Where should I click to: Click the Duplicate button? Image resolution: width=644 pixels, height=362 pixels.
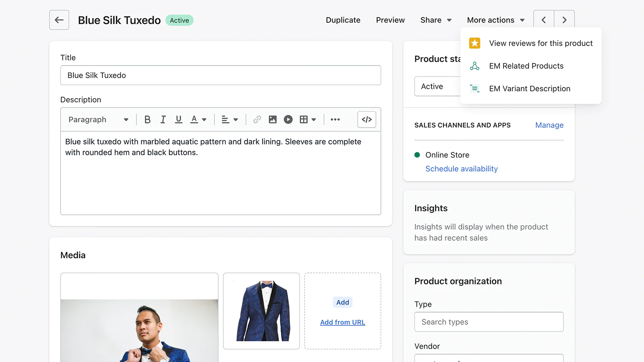tap(343, 20)
